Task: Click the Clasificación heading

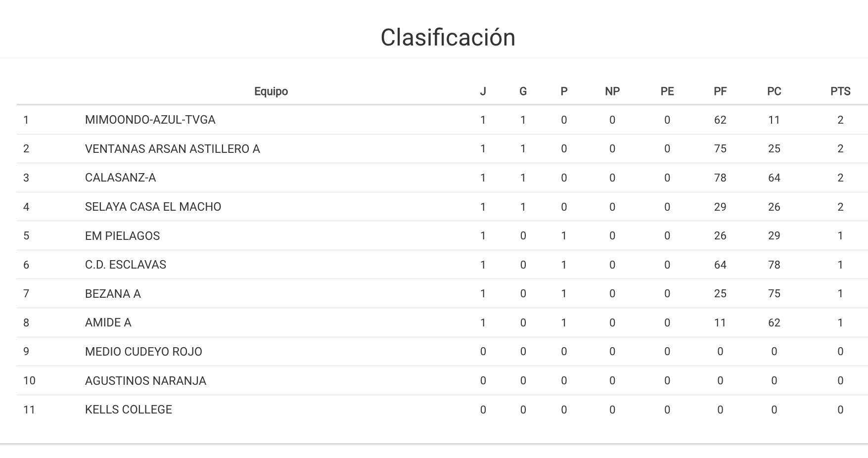Action: 448,38
